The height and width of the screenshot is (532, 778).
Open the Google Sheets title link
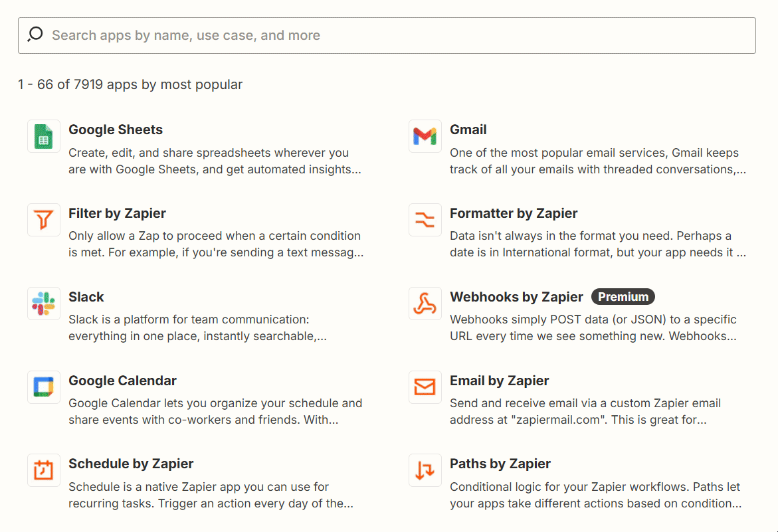tap(116, 130)
